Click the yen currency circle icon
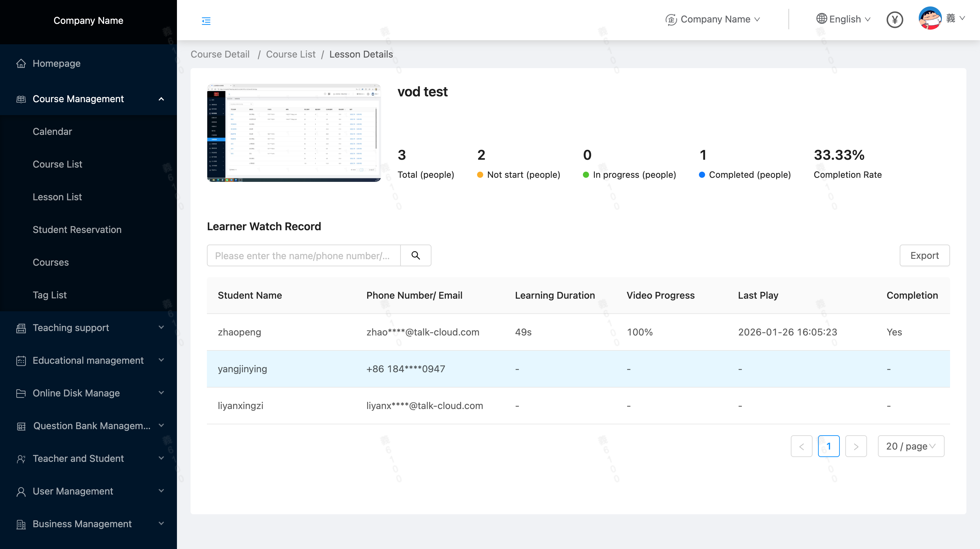980x549 pixels. point(894,19)
